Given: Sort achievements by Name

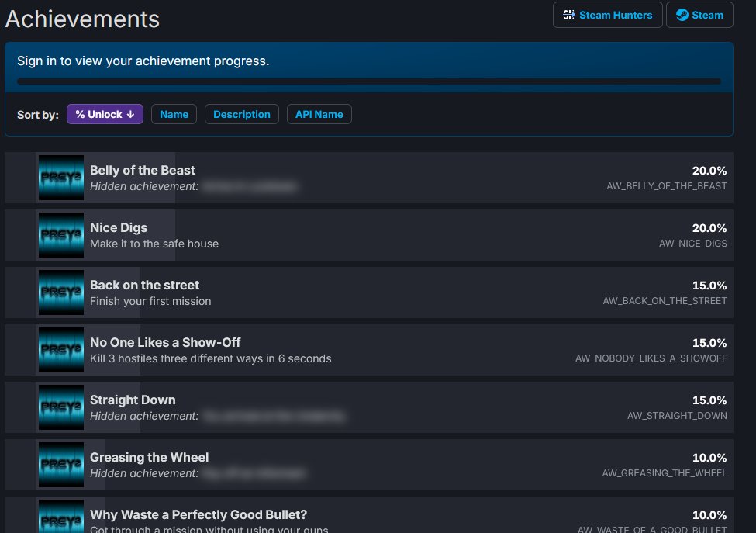Looking at the screenshot, I should 174,114.
